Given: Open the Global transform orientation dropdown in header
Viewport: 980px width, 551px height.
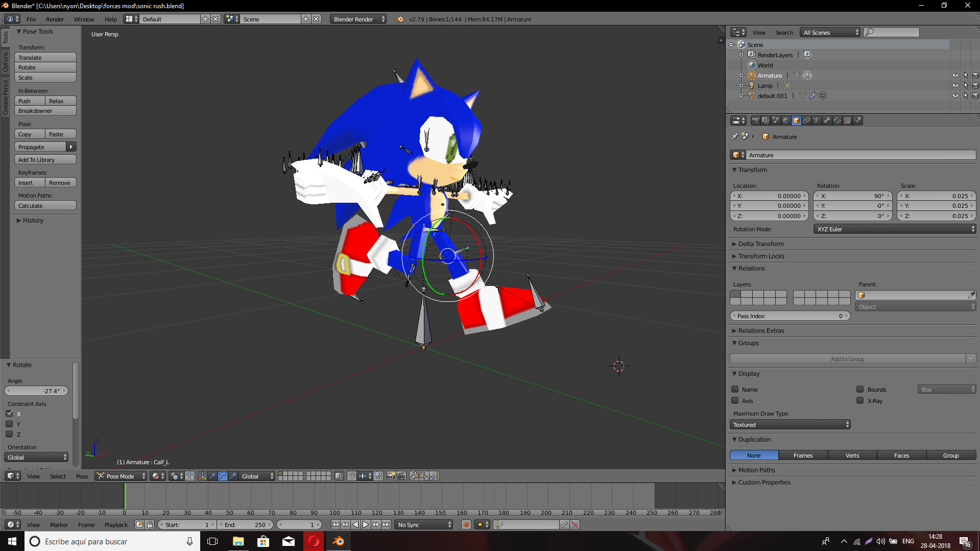Looking at the screenshot, I should (257, 476).
